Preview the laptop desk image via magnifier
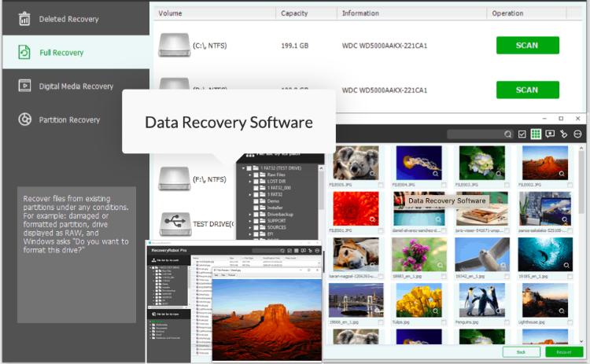The image size is (590, 364). click(564, 219)
